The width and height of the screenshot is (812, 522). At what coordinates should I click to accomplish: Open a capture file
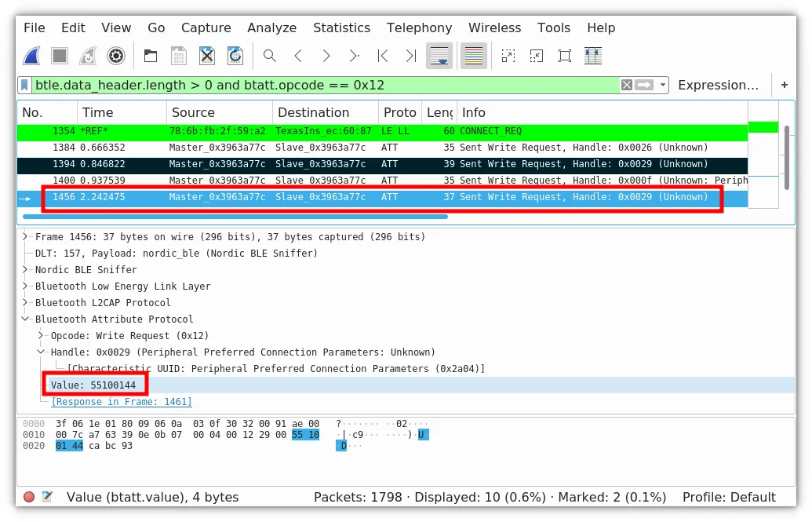[x=151, y=56]
